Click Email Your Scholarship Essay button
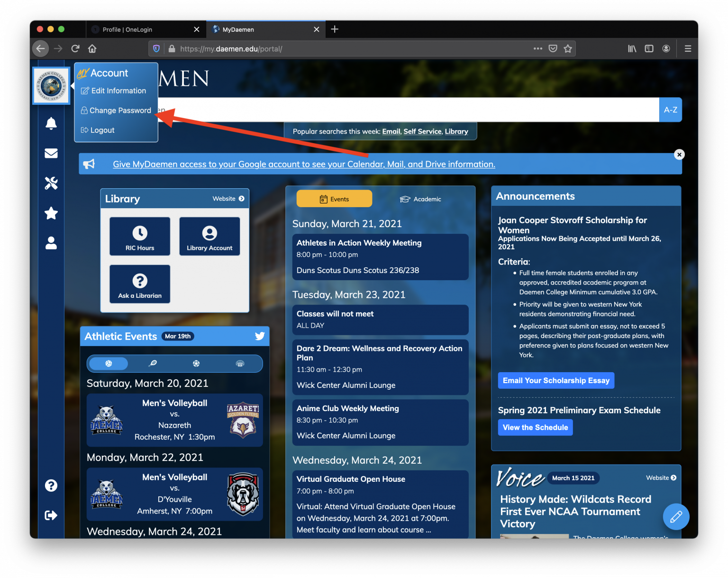The width and height of the screenshot is (728, 578). (556, 380)
